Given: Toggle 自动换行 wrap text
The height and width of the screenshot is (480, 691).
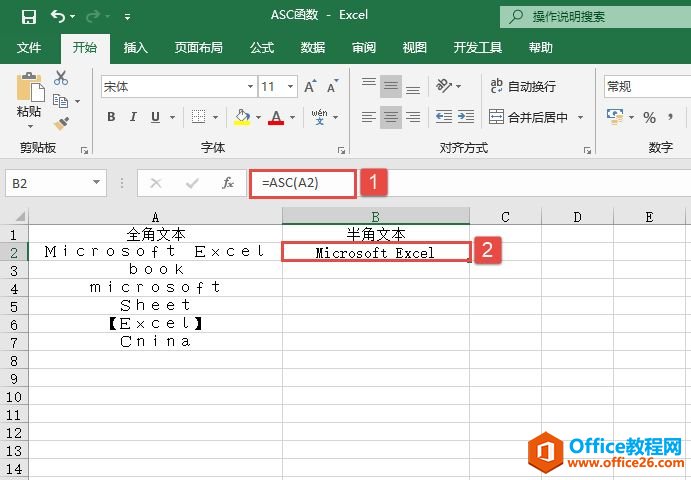Looking at the screenshot, I should (x=523, y=86).
